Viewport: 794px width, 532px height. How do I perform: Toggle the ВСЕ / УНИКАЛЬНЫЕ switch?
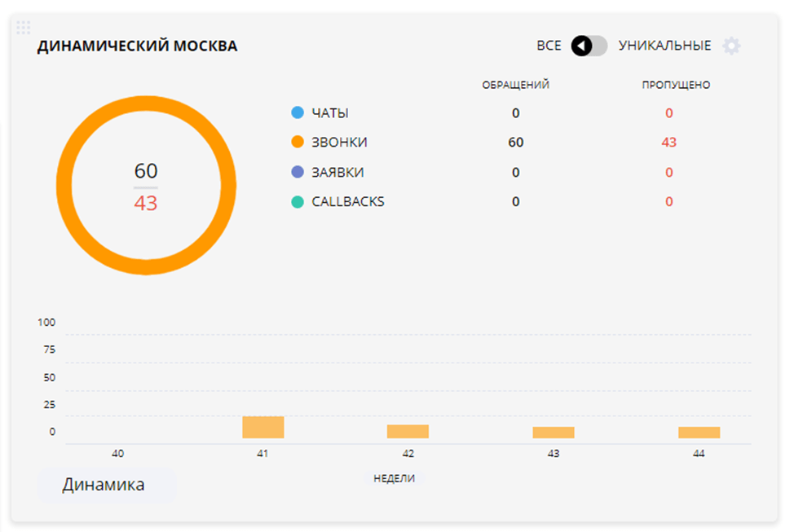click(x=589, y=46)
